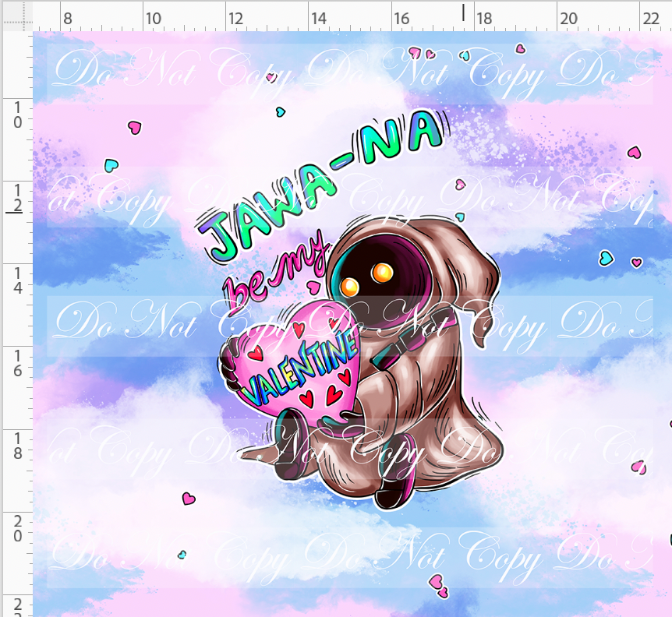Click the horizontal ruler at mark 10
The image size is (672, 617).
tap(153, 19)
